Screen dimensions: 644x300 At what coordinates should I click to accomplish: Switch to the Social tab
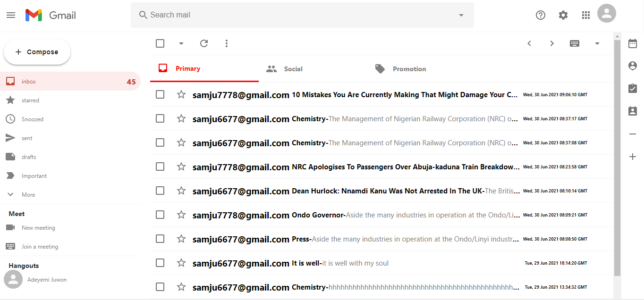coord(293,69)
